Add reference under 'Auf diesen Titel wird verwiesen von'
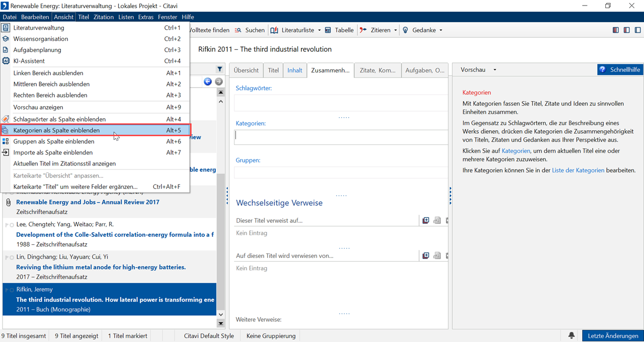The width and height of the screenshot is (644, 342). pyautogui.click(x=426, y=255)
